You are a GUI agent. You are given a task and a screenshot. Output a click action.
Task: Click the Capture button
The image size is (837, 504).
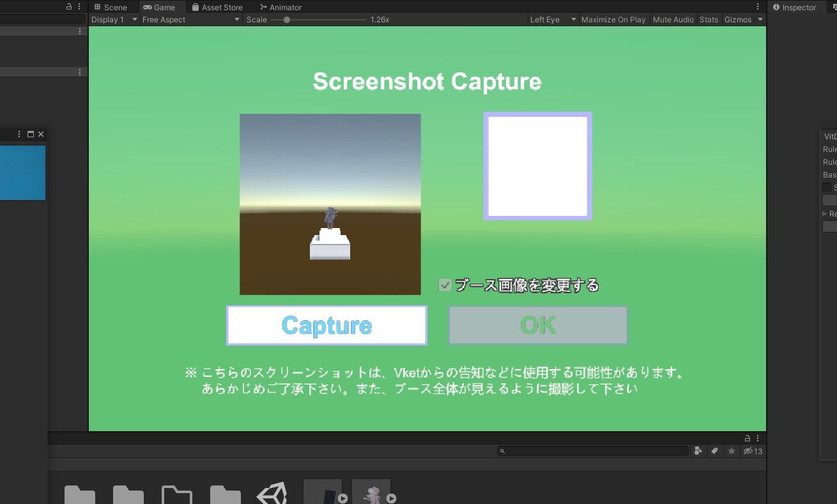click(326, 325)
